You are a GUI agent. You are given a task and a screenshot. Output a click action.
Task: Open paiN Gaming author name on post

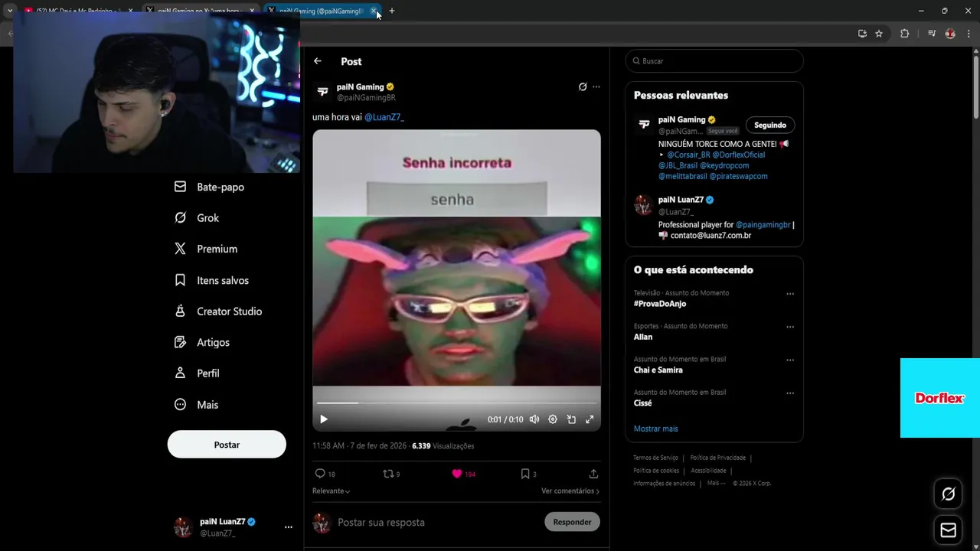[x=360, y=87]
